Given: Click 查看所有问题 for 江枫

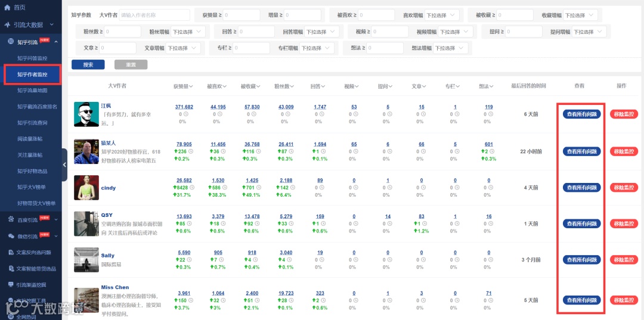Looking at the screenshot, I should [x=581, y=114].
